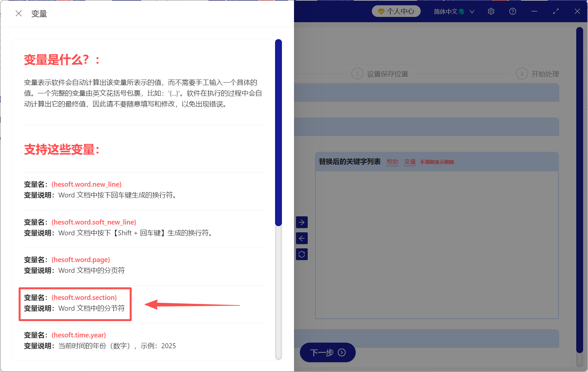Click the blue scrollbar in the dialog
This screenshot has width=588, height=372.
click(278, 131)
